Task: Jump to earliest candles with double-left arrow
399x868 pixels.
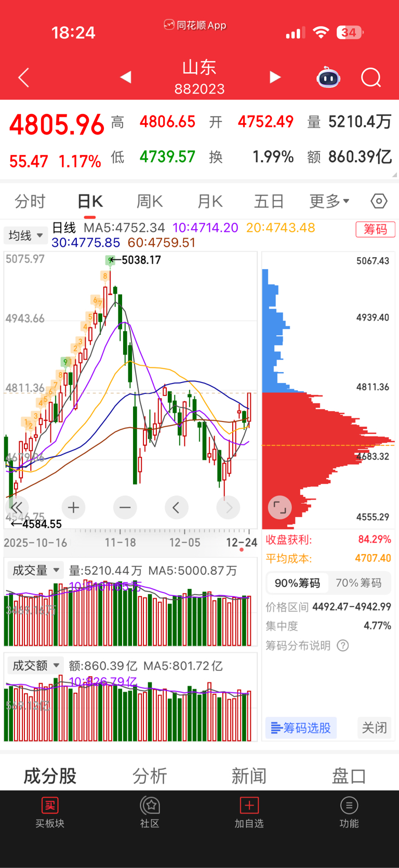Action: point(17,507)
